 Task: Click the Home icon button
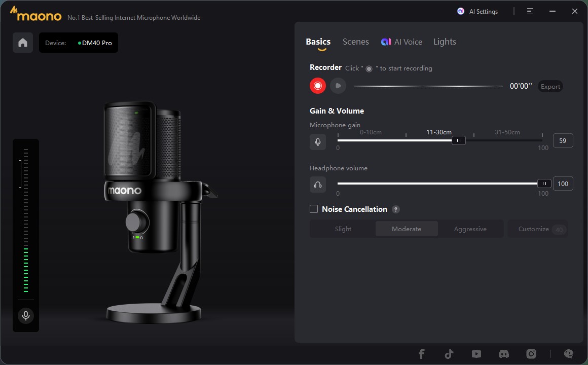[x=23, y=43]
